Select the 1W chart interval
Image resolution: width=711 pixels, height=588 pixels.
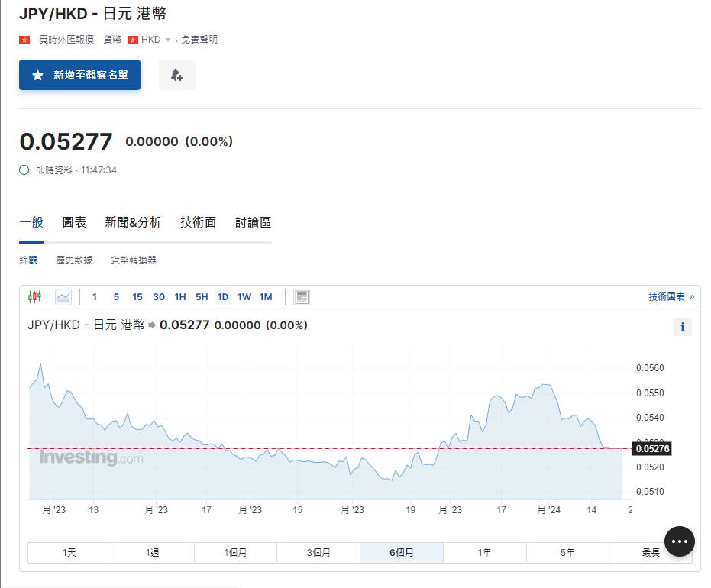tap(244, 297)
